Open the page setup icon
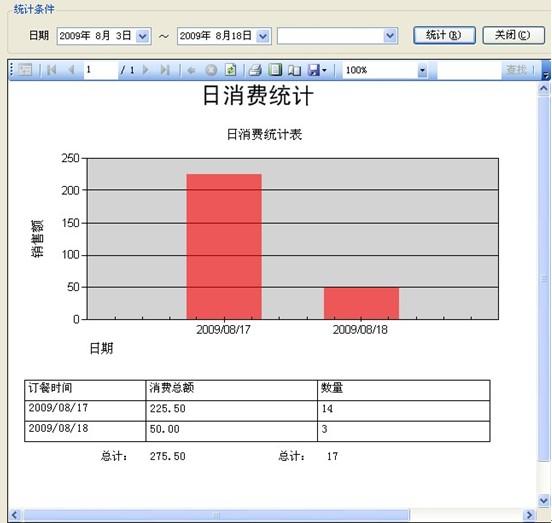Screen dimensions: 552x523 pos(294,70)
